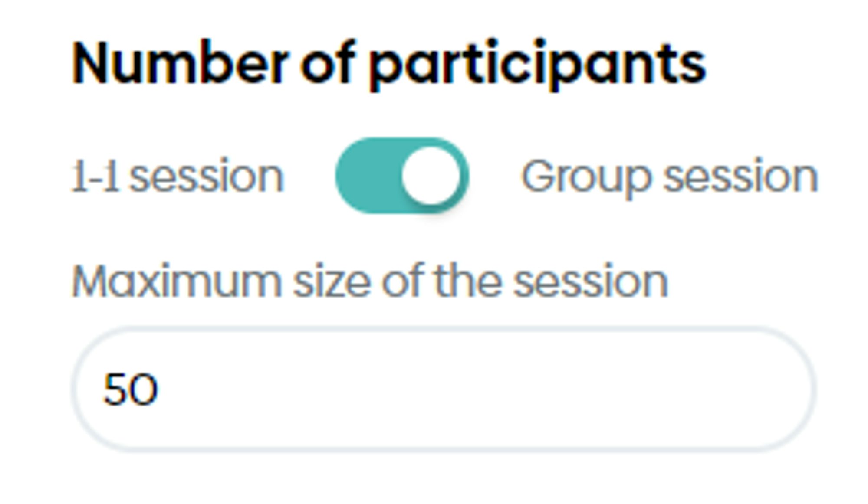Click the value 50 in the input

point(130,389)
